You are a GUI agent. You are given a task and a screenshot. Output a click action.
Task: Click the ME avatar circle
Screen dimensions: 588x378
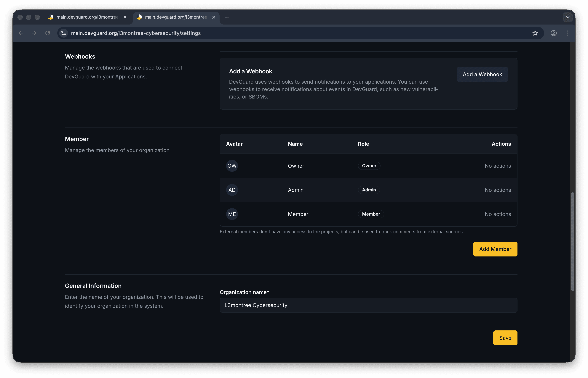[x=232, y=214]
